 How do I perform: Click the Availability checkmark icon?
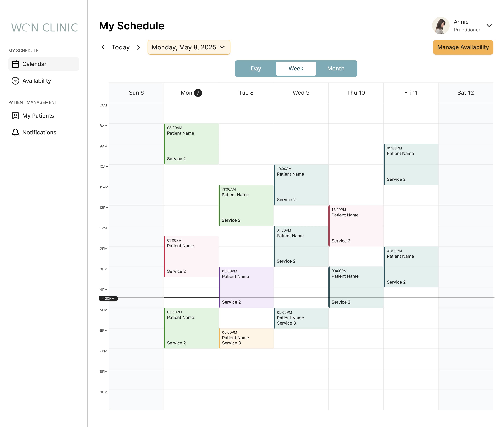point(15,81)
